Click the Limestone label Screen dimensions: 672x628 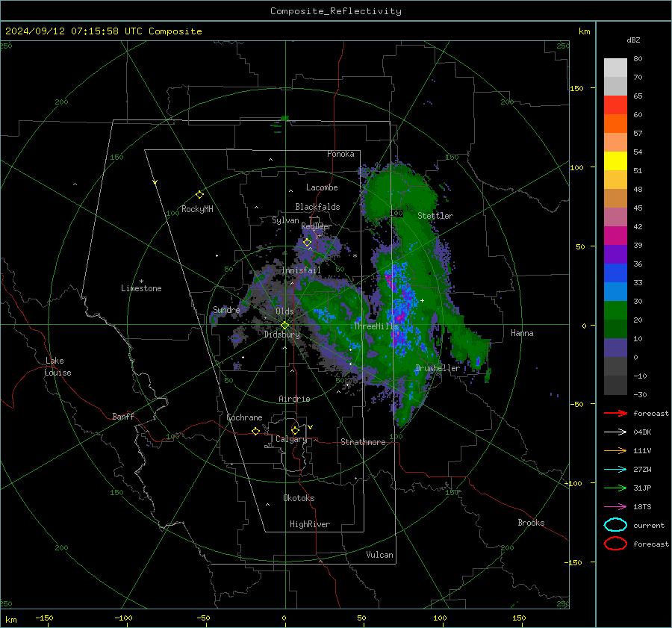tap(141, 288)
